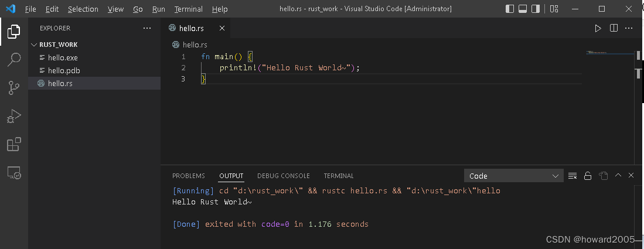Select hello.rs in the file tree
Screen dimensions: 644x249
click(x=94, y=83)
